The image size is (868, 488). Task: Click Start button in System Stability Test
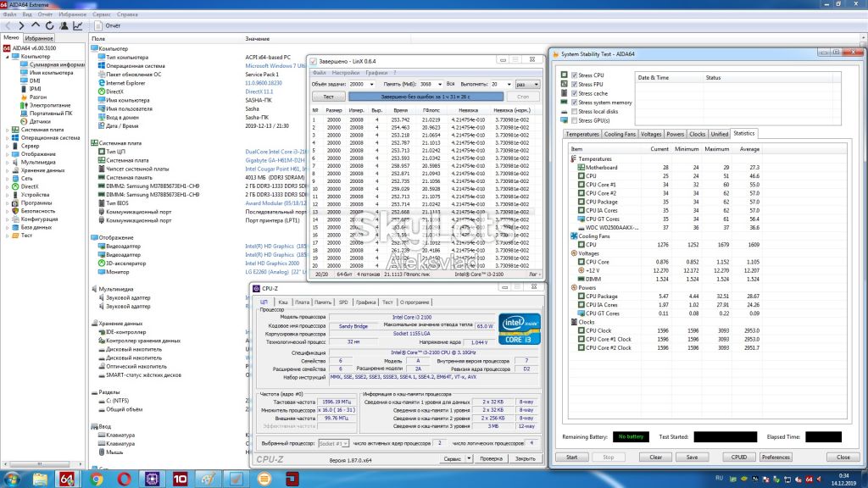click(x=572, y=457)
